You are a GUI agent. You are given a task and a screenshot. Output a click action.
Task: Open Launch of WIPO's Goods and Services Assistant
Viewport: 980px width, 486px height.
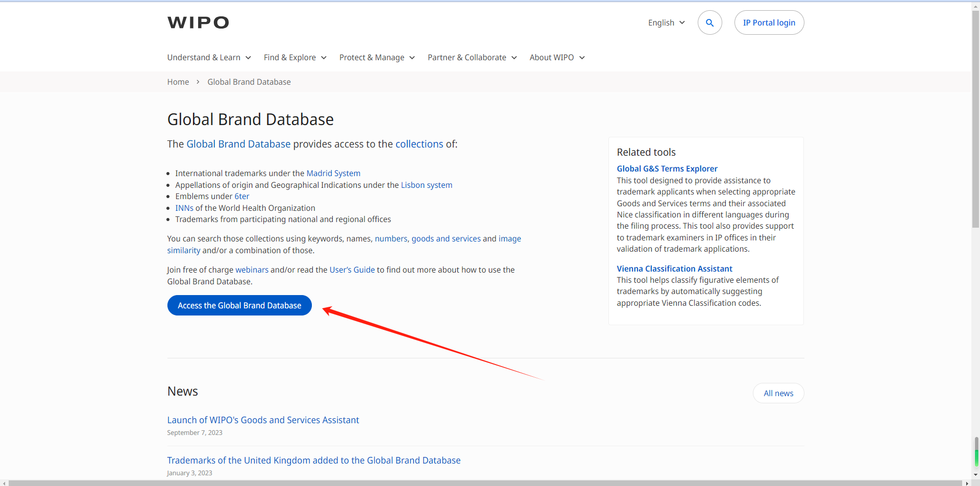(x=263, y=420)
